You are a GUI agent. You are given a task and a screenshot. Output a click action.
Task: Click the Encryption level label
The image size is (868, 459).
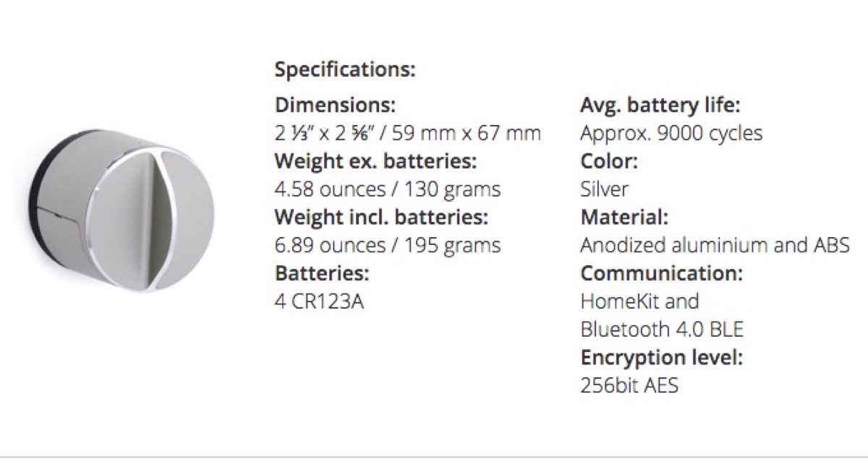(662, 358)
